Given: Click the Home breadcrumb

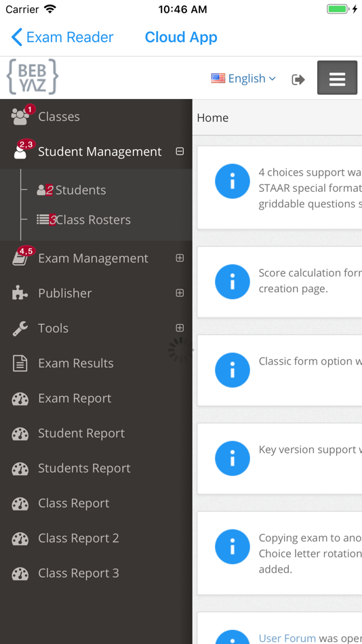Looking at the screenshot, I should [212, 118].
